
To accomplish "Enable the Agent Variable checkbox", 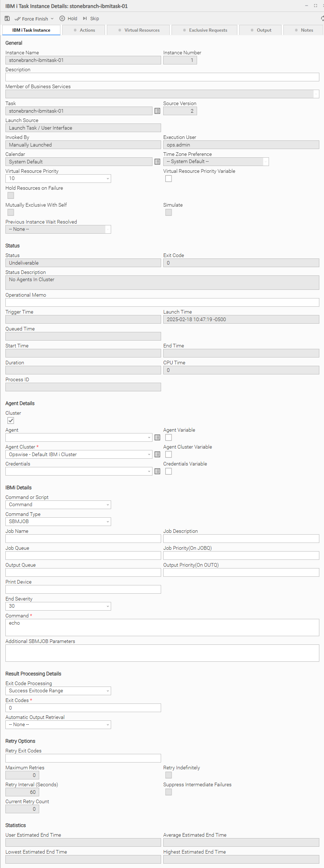I will click(168, 437).
